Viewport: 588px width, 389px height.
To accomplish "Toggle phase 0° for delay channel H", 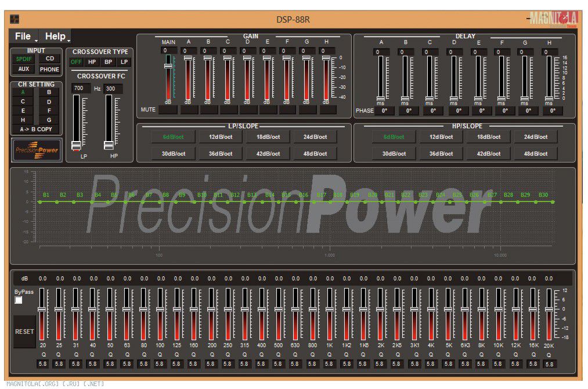I will click(x=553, y=111).
